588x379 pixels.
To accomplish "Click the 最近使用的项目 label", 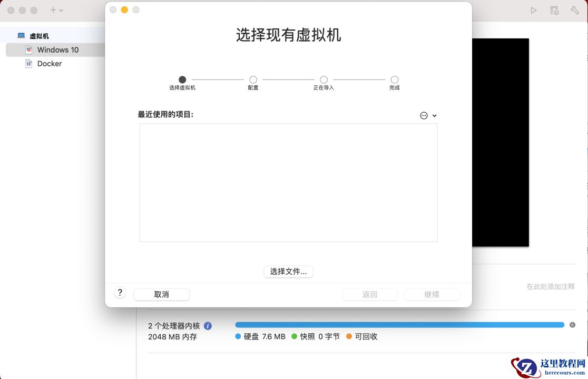I will point(165,115).
